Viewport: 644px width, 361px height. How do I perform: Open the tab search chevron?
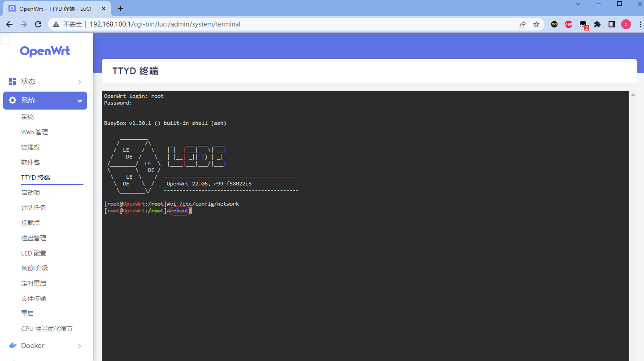point(578,4)
